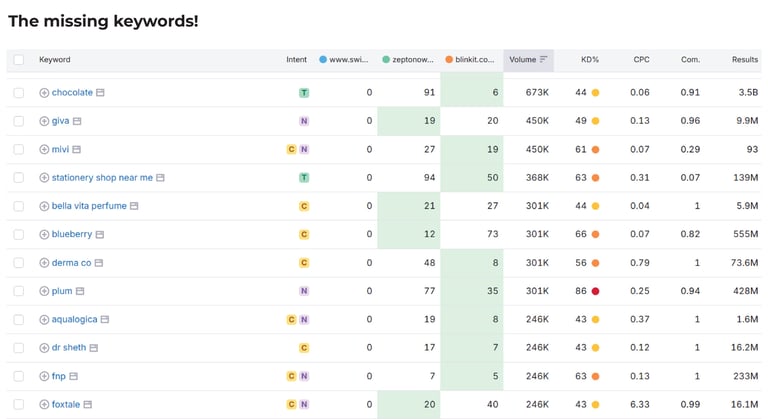Screen dimensions: 768x419
Task: Click the transactional intent badge for chocolate
Action: tap(304, 93)
